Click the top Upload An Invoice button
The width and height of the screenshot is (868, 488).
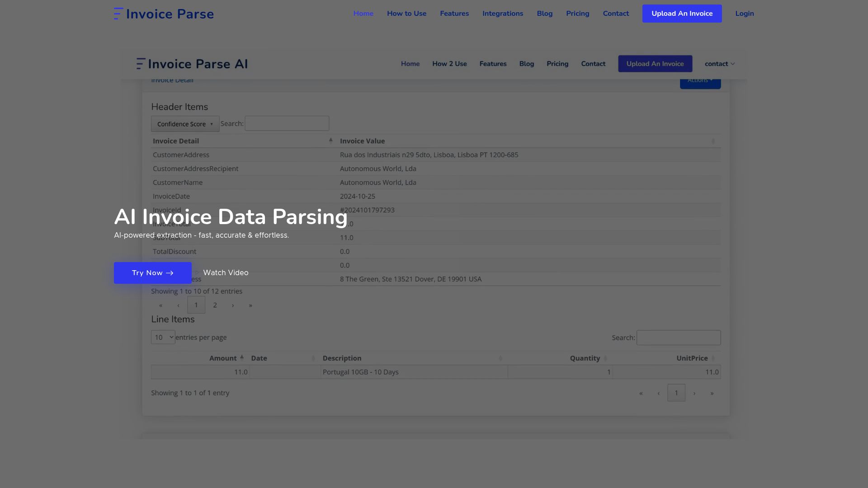[682, 14]
